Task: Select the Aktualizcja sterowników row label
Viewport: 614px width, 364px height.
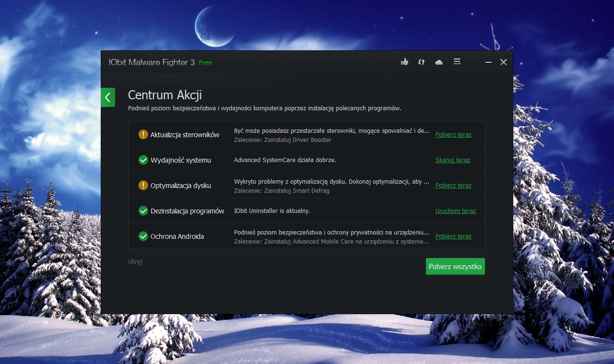Action: click(185, 135)
